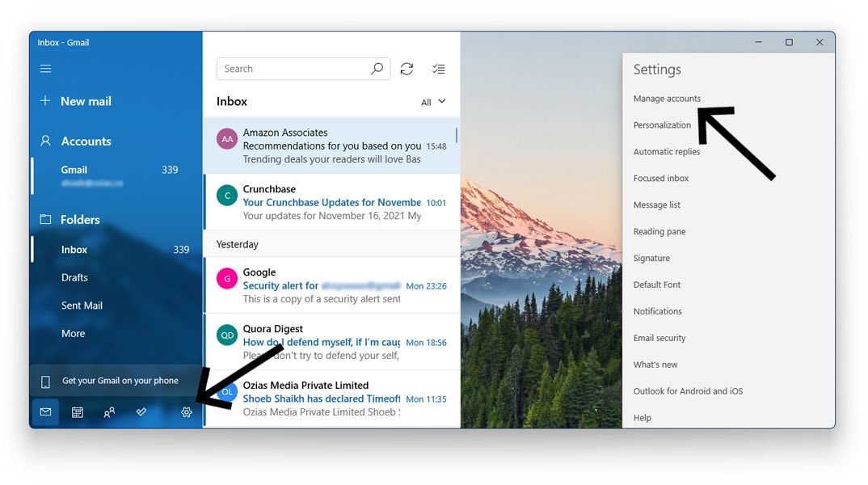Open Email security settings
The height and width of the screenshot is (485, 868).
(659, 338)
